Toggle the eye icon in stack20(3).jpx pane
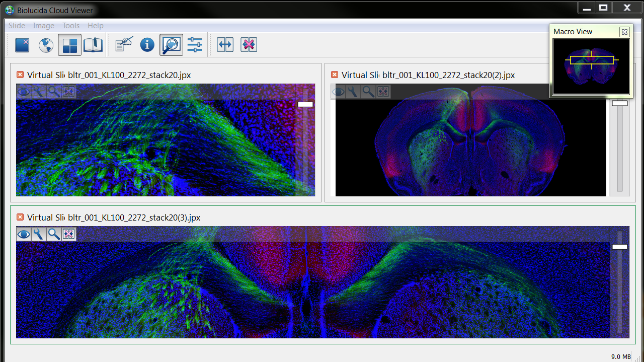Screen dimensions: 644x362 24,234
